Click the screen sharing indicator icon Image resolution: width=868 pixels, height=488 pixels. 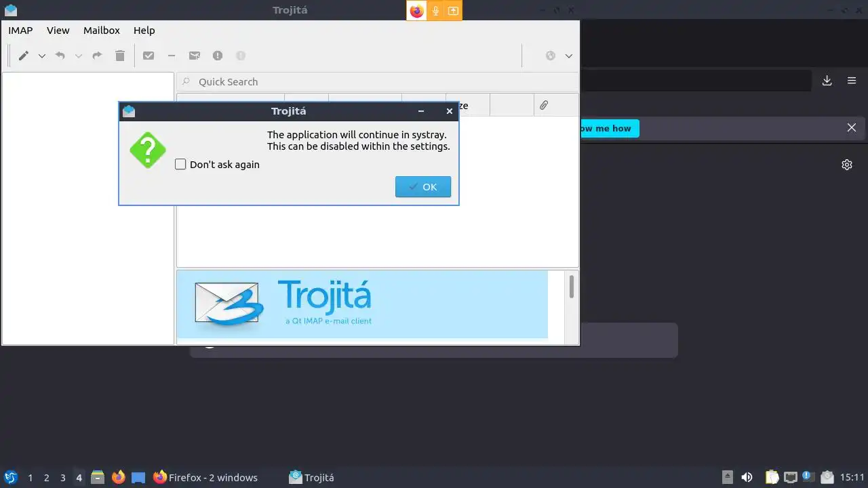coord(453,11)
